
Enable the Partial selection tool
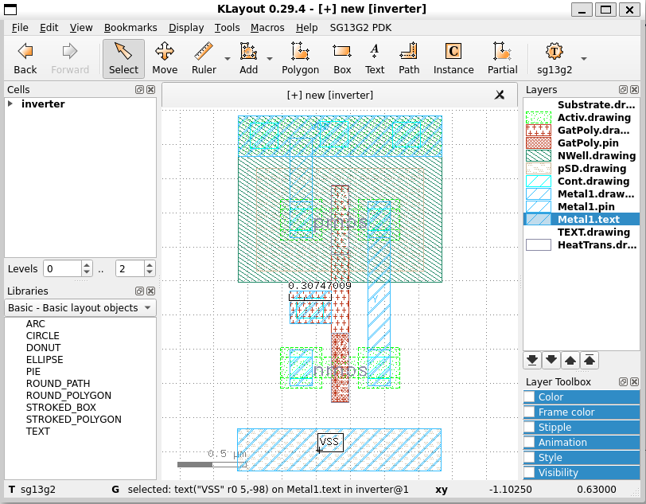[502, 58]
